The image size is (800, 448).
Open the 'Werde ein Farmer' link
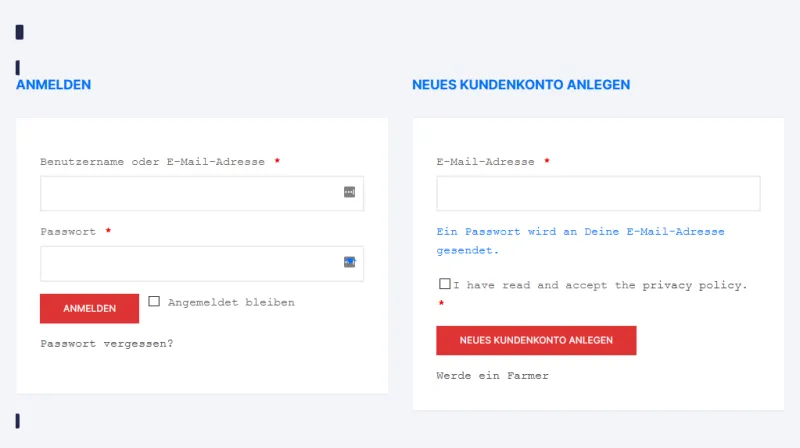pos(492,376)
